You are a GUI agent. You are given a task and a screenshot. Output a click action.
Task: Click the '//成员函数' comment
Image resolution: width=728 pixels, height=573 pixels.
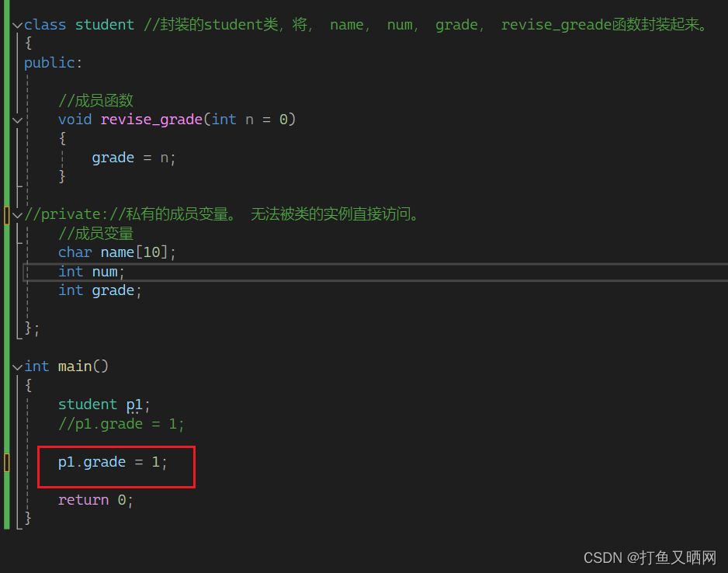pos(95,100)
